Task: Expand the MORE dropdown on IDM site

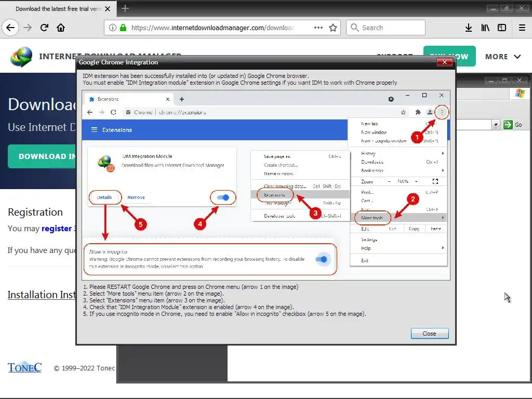Action: tap(503, 57)
